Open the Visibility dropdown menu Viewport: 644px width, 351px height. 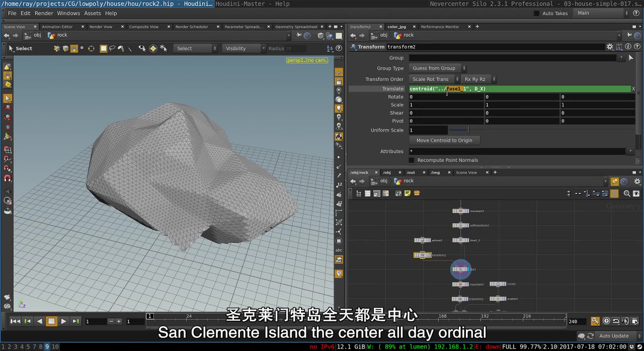tap(244, 48)
